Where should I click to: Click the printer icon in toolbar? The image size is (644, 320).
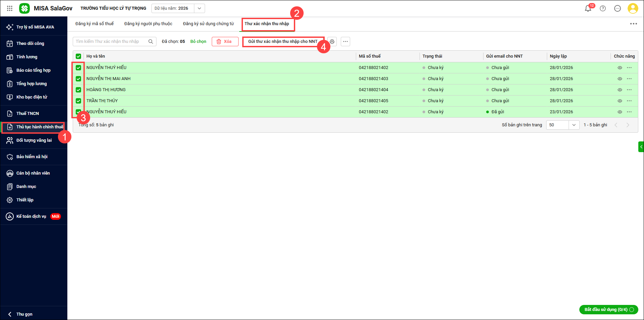pos(332,42)
